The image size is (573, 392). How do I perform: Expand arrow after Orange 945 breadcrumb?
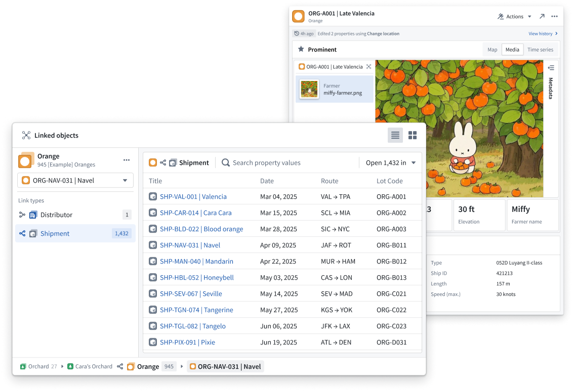click(x=182, y=366)
